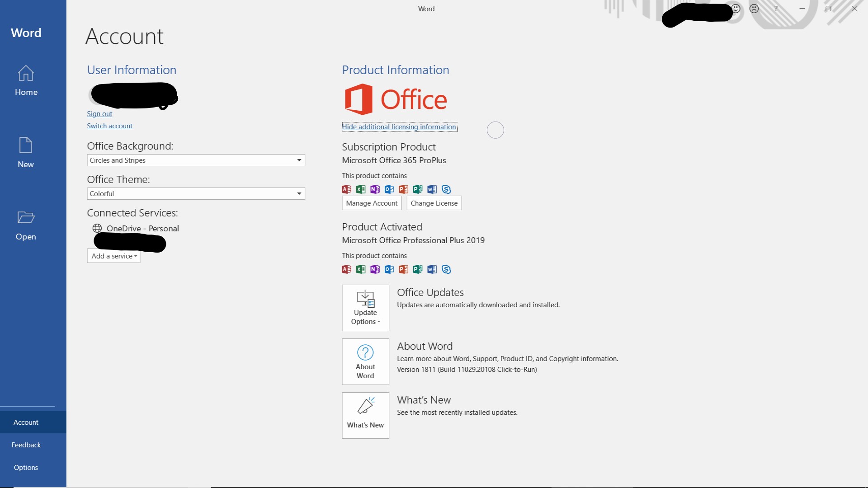Click the New document icon
This screenshot has width=868, height=488.
26,145
